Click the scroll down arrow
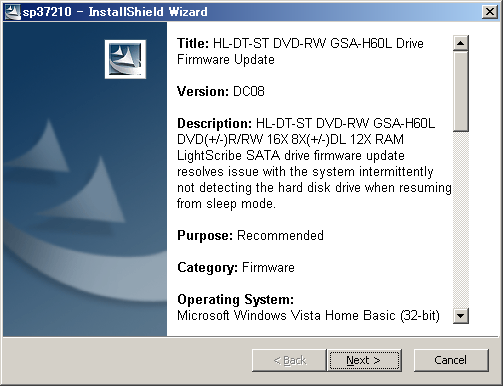Screen dimensions: 503x386 [461, 316]
